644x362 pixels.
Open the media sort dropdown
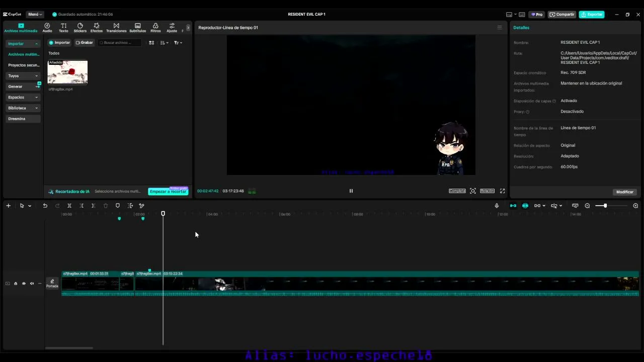tap(165, 43)
